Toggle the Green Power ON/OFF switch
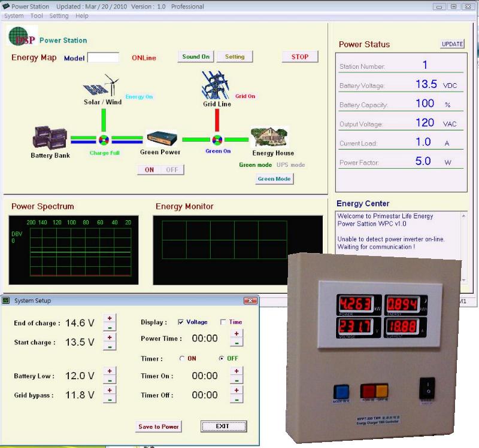 tap(159, 169)
